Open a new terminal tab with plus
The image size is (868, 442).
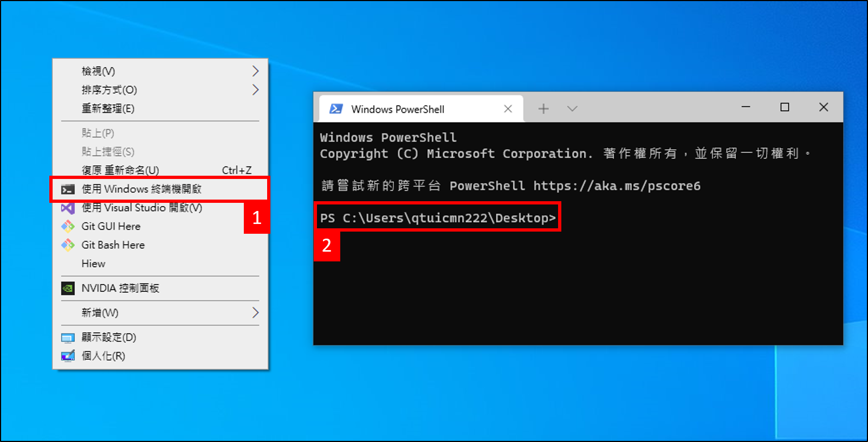pos(543,109)
